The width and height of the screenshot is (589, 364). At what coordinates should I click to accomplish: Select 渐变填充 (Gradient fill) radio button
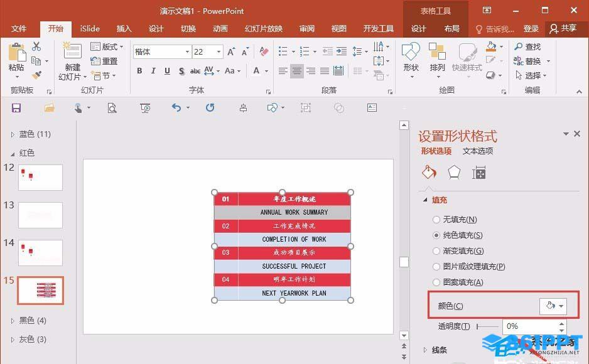tap(436, 250)
